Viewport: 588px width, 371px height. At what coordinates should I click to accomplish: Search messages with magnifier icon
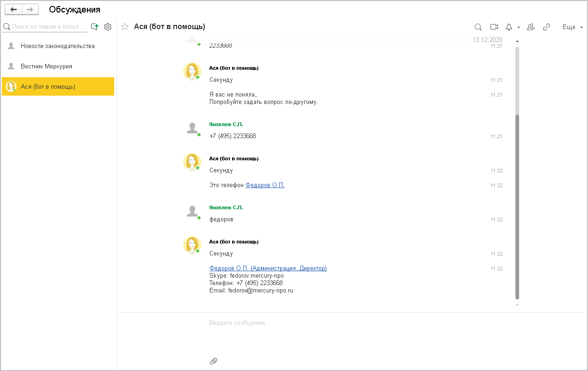(478, 27)
